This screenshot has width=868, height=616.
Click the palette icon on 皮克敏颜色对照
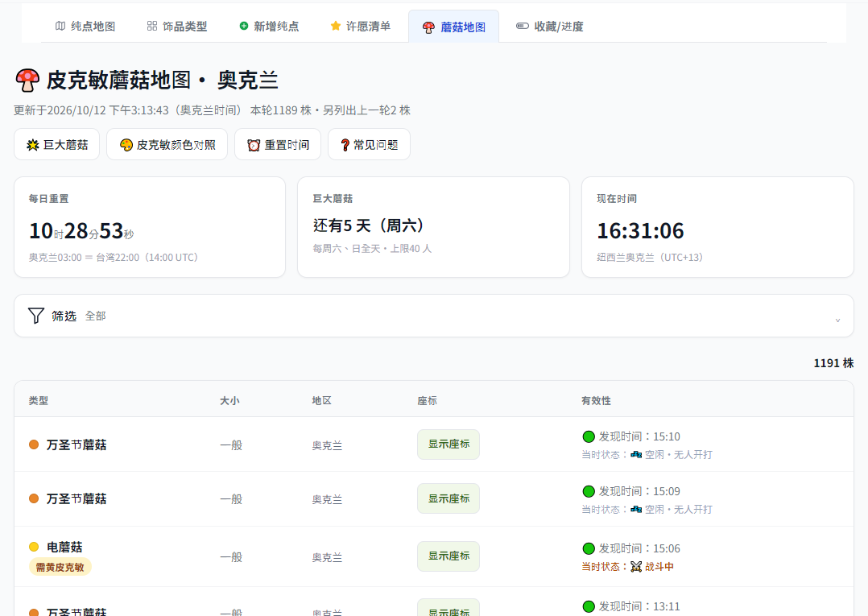tap(126, 145)
